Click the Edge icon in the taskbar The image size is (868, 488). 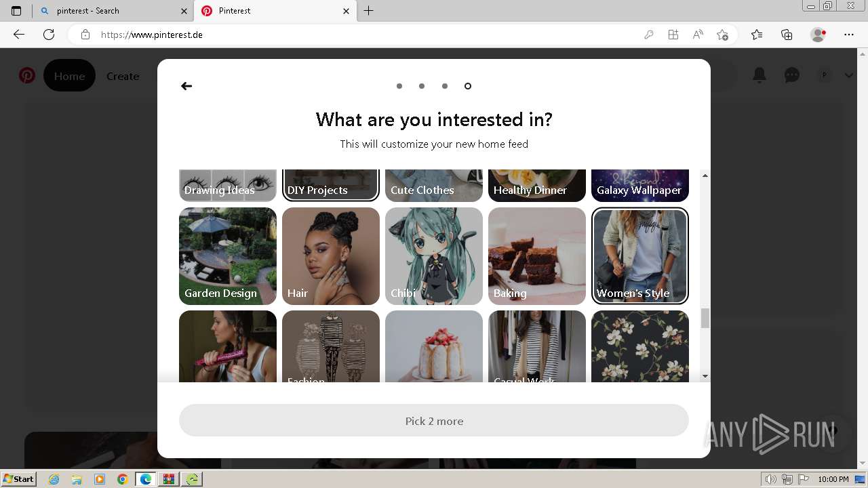[146, 479]
